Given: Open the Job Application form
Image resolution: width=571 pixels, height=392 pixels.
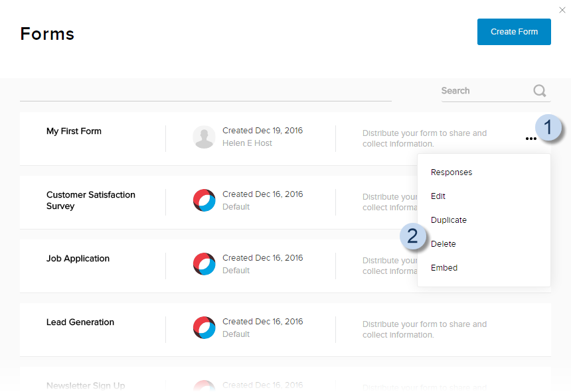Looking at the screenshot, I should [78, 259].
